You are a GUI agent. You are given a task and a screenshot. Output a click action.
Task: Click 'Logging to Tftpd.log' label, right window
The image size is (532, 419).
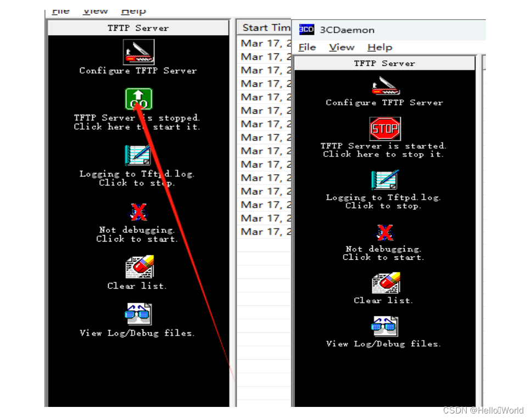383,197
